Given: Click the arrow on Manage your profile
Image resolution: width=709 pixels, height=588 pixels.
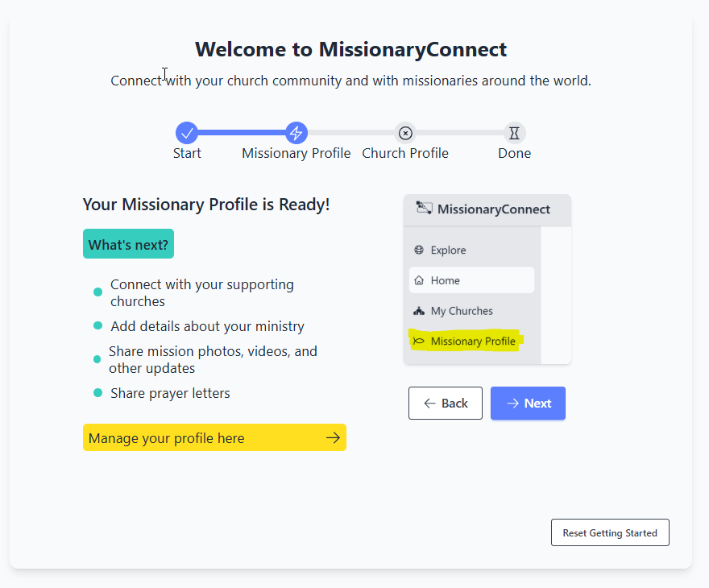Looking at the screenshot, I should point(333,437).
